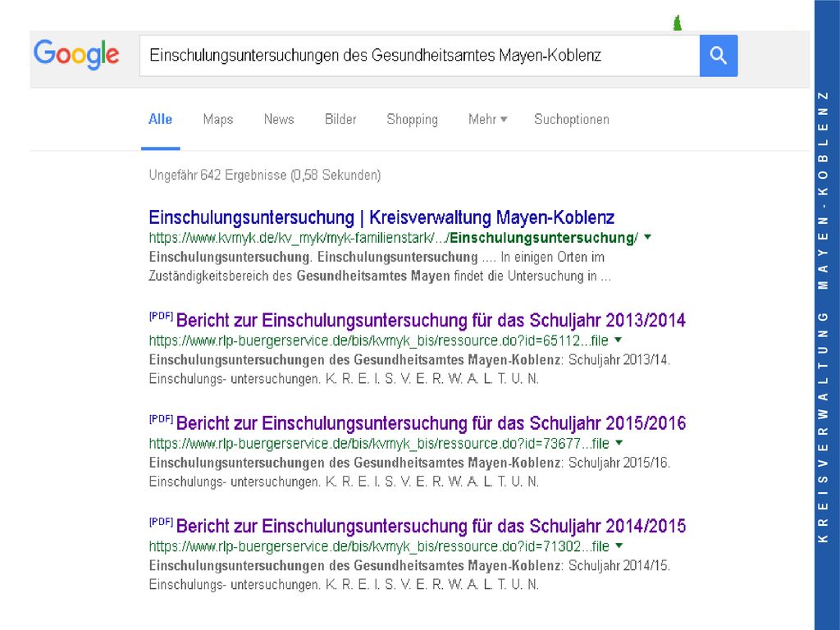Image resolution: width=840 pixels, height=630 pixels.
Task: Select the Alle results tab
Action: click(x=160, y=119)
